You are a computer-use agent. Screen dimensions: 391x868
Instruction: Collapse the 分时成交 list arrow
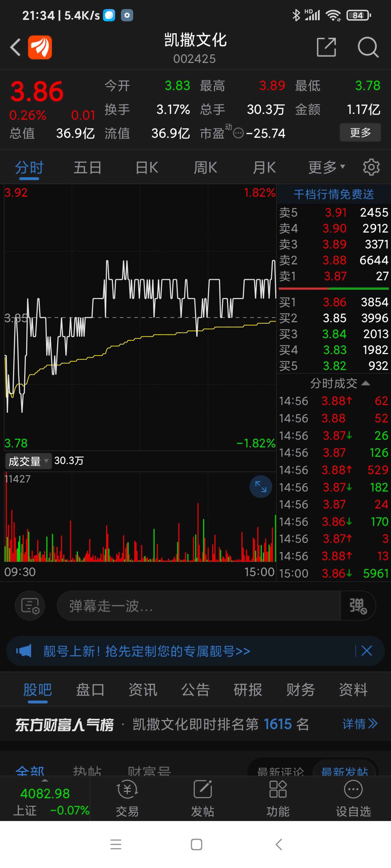click(x=366, y=383)
